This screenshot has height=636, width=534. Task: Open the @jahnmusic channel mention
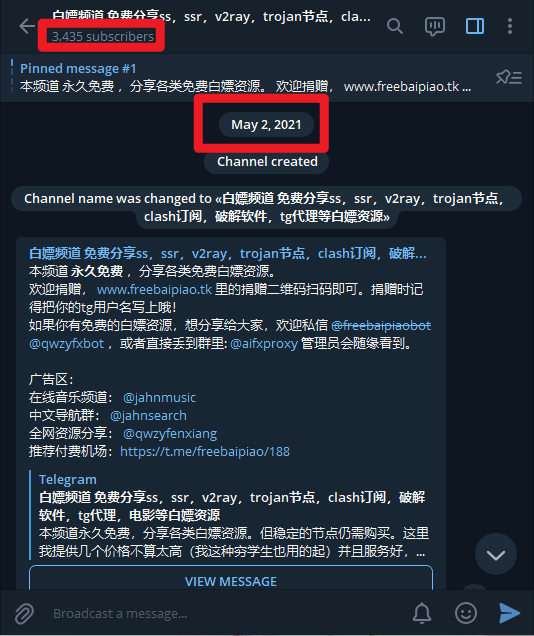coord(159,398)
